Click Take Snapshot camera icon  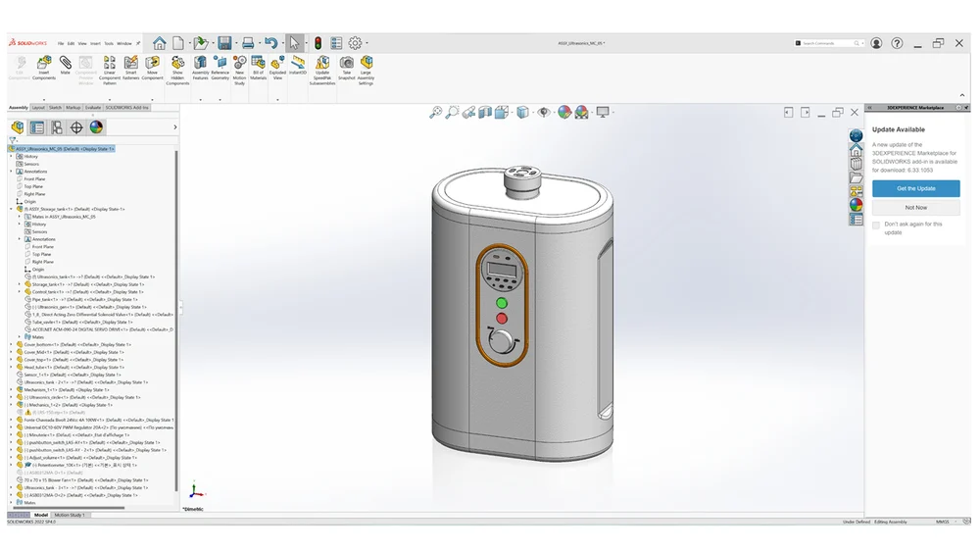346,67
